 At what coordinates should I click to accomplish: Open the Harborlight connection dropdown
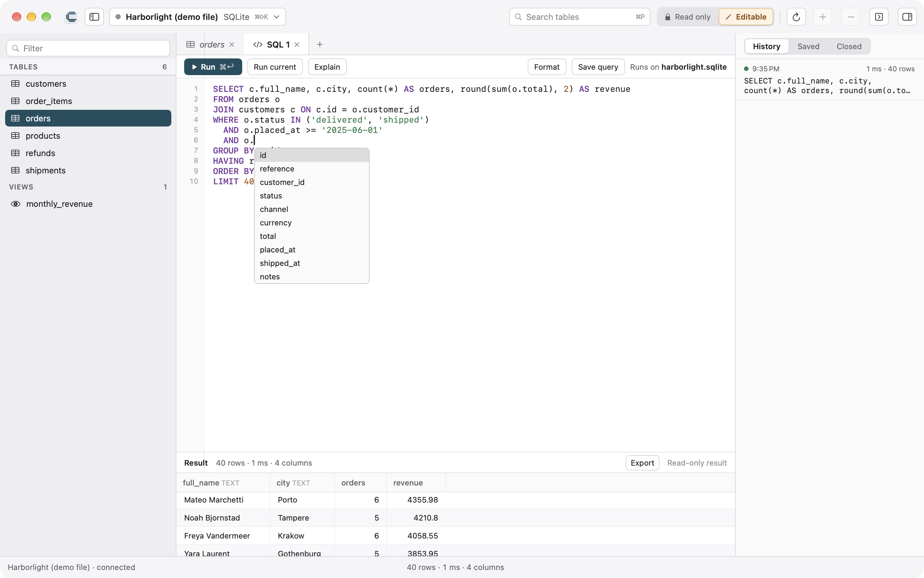pyautogui.click(x=197, y=17)
